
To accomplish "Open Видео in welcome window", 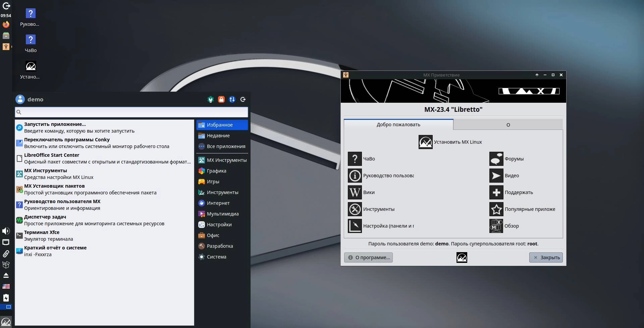I will [x=504, y=176].
